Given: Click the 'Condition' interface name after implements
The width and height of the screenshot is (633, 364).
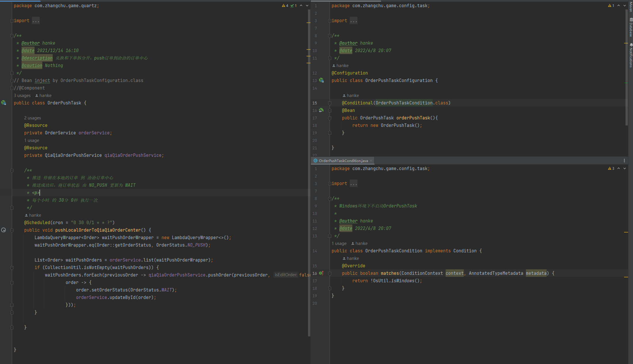Looking at the screenshot, I should (x=465, y=251).
